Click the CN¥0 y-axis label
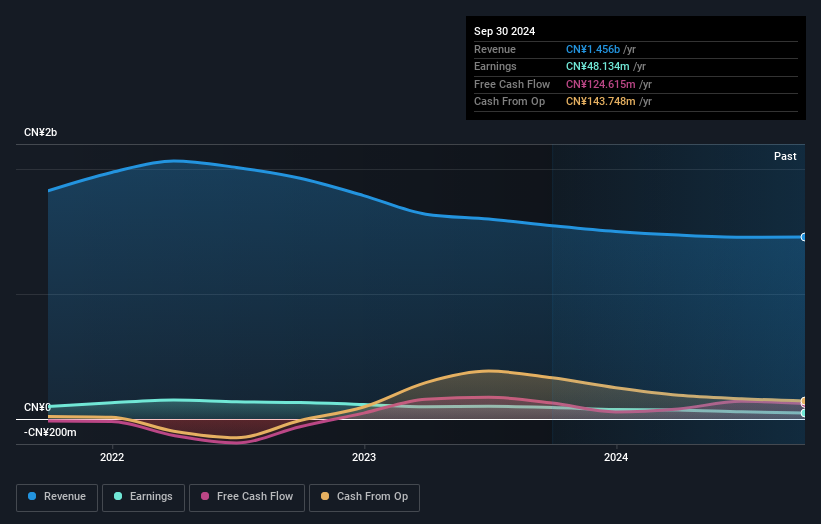The height and width of the screenshot is (524, 821). coord(37,407)
